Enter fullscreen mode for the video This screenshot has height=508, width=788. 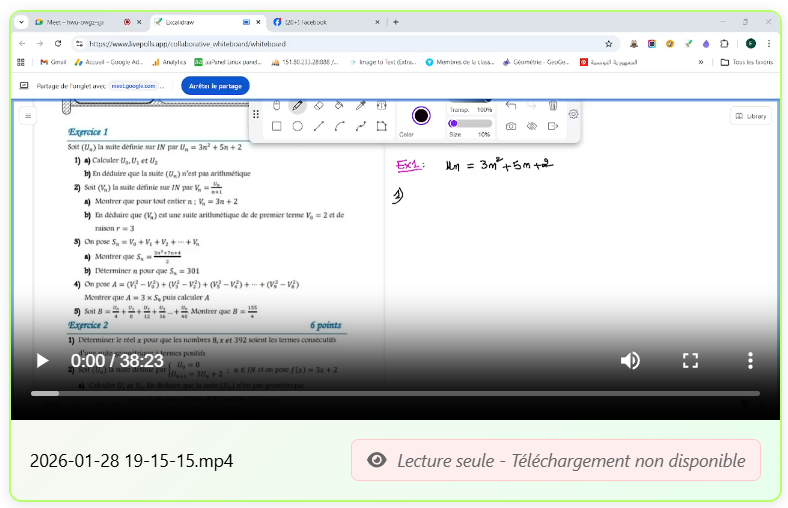[x=690, y=361]
